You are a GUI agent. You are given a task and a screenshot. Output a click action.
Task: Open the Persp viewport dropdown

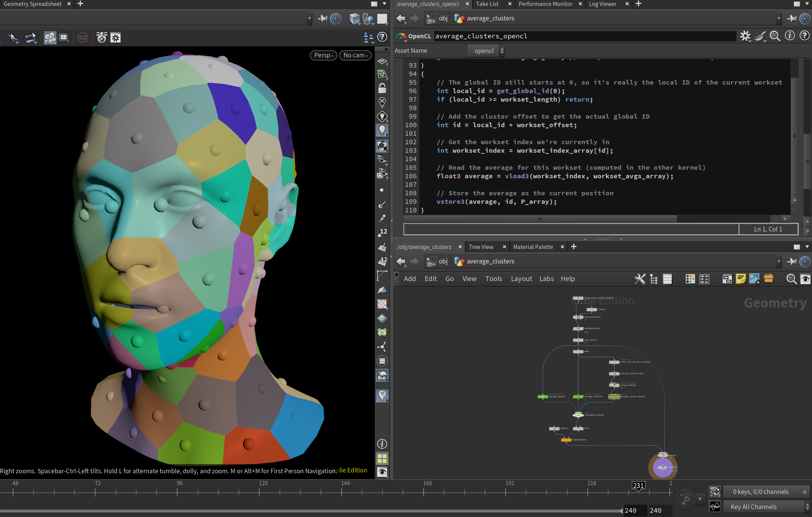[323, 55]
